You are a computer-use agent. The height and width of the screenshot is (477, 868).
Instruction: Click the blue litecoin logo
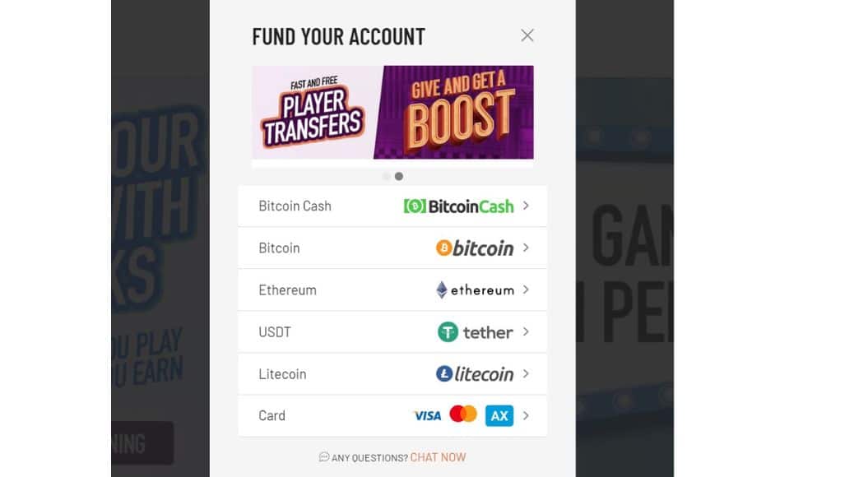[444, 373]
